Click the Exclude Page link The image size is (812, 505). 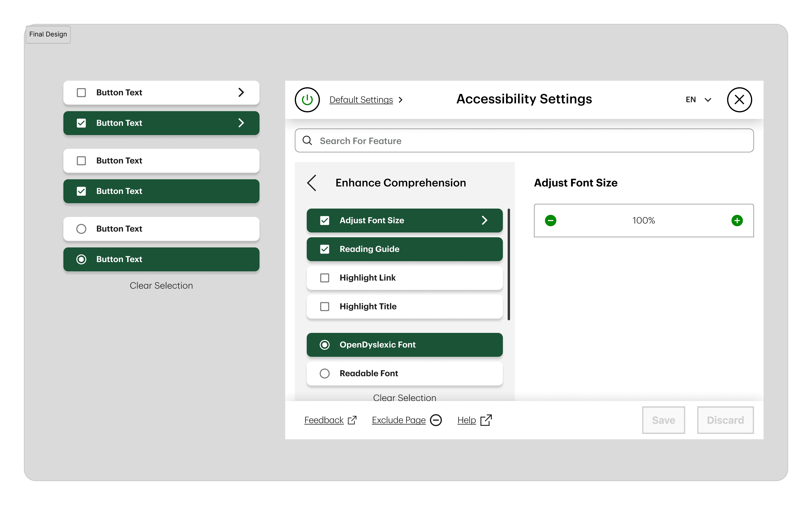click(399, 420)
